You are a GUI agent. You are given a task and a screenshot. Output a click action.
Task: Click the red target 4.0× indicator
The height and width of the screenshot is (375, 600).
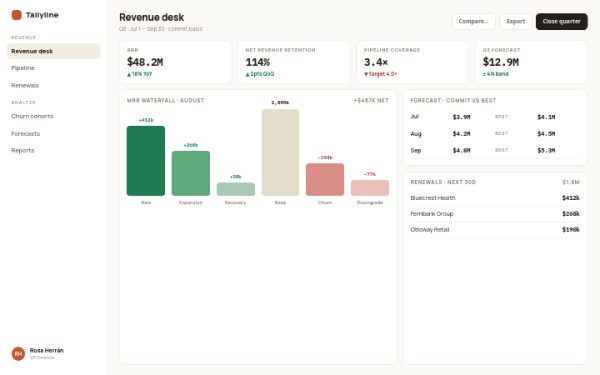[x=380, y=74]
